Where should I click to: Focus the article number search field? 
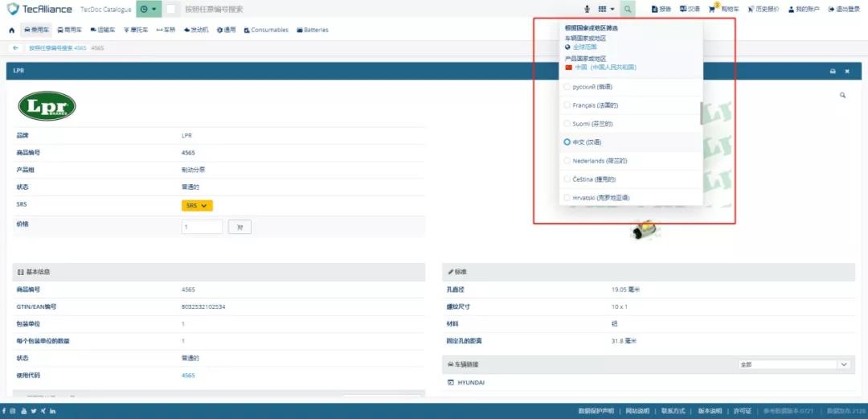pos(376,9)
